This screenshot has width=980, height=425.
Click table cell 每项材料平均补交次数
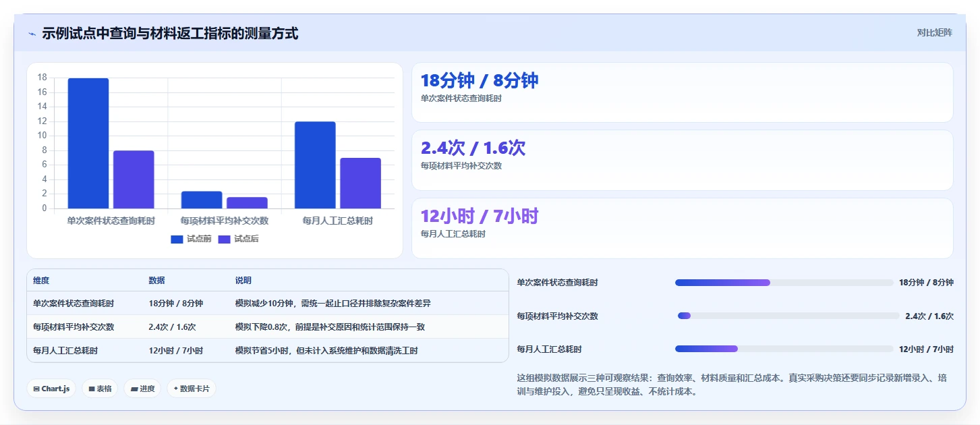[74, 327]
